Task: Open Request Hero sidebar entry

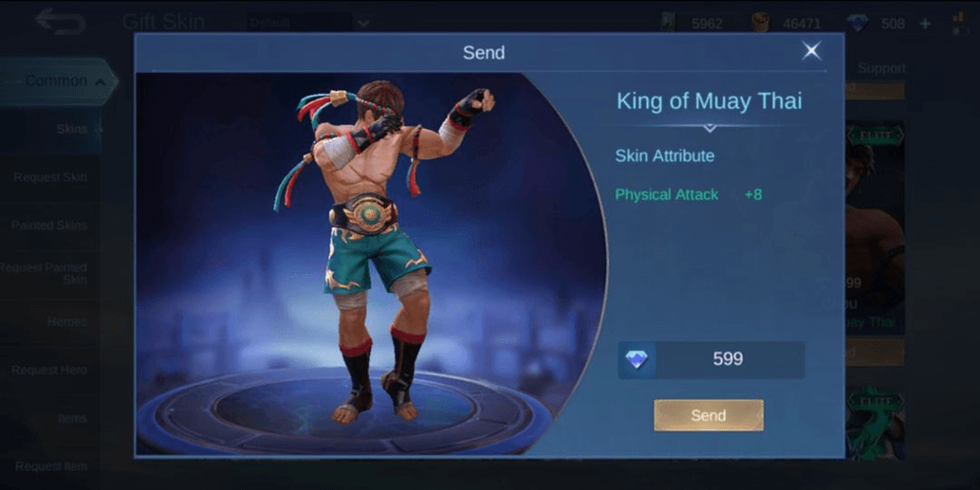Action: click(49, 371)
